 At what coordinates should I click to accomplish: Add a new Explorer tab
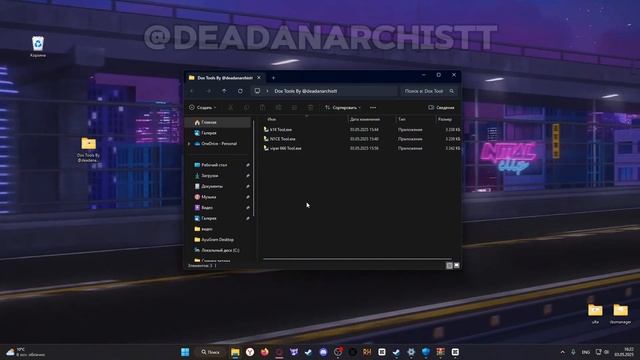[x=273, y=78]
